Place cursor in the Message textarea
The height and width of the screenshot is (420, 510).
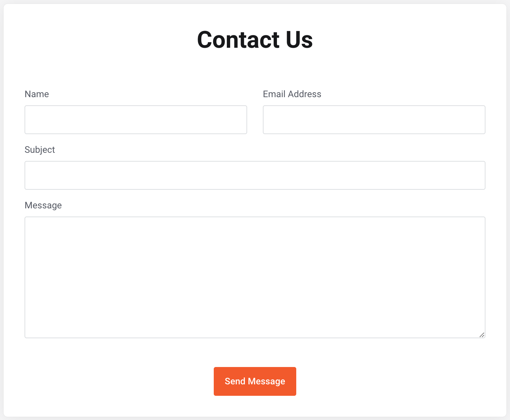(x=255, y=277)
